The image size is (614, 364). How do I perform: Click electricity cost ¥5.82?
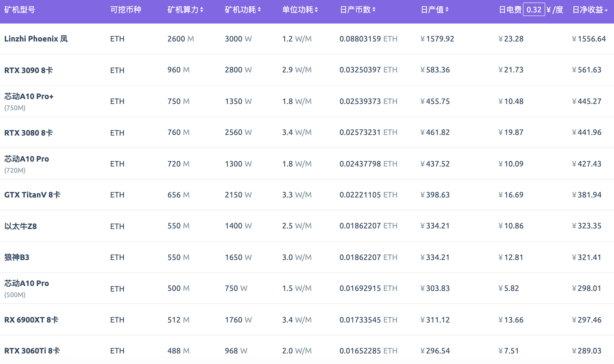(509, 288)
